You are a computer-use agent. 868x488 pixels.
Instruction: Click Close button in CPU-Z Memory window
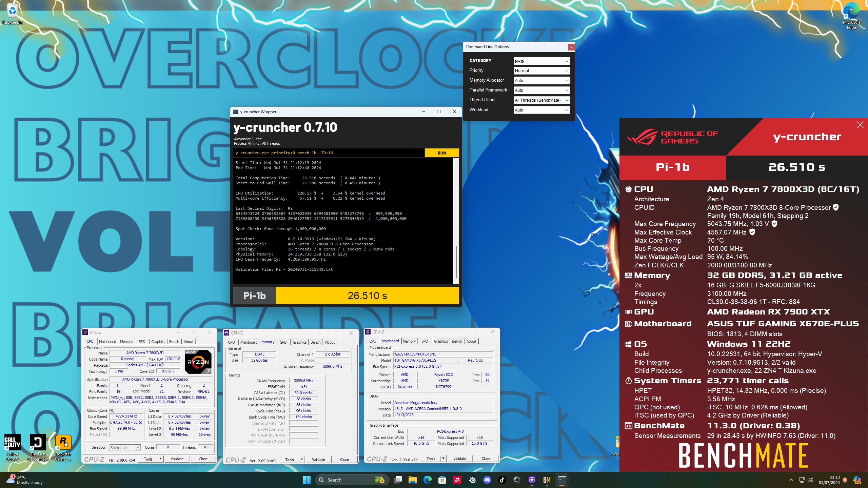[x=344, y=460]
